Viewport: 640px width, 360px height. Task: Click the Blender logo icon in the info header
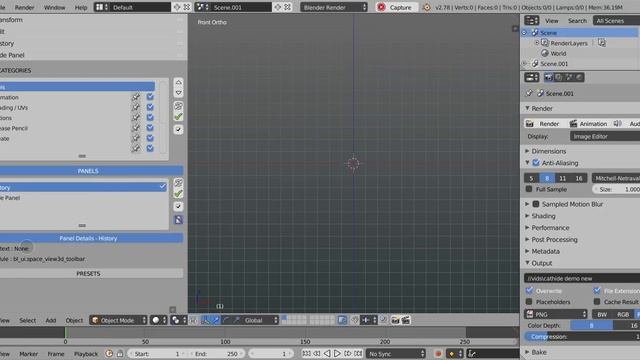pyautogui.click(x=427, y=7)
